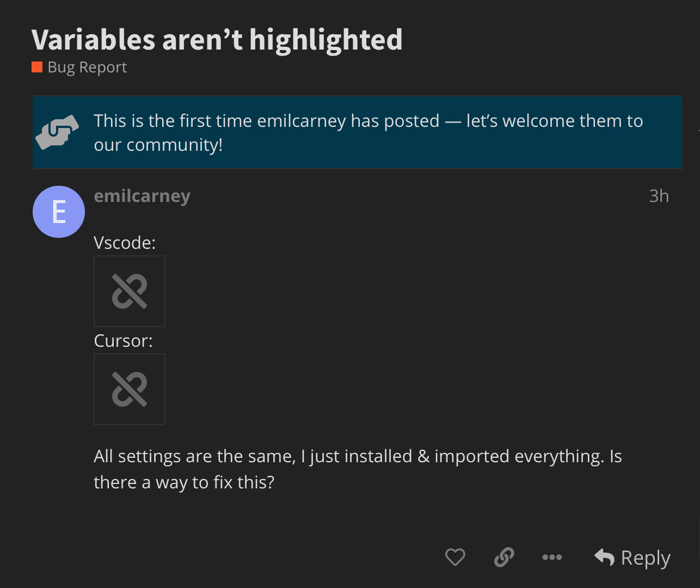Click the 3h timestamp
This screenshot has height=588, width=700.
pyautogui.click(x=659, y=196)
